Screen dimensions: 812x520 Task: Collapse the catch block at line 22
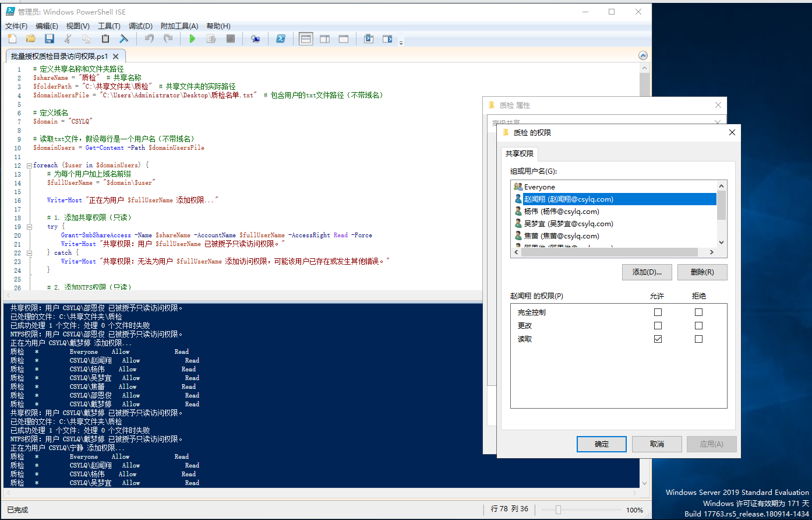point(29,253)
